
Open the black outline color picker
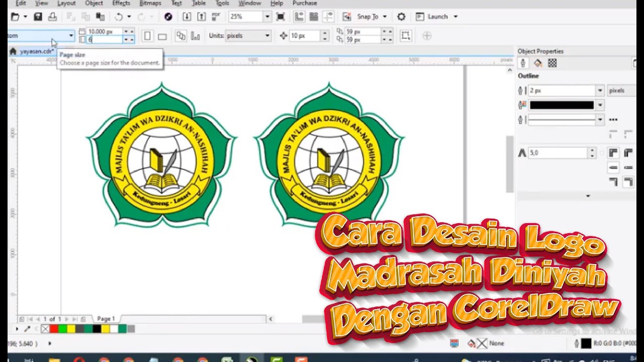[x=566, y=105]
